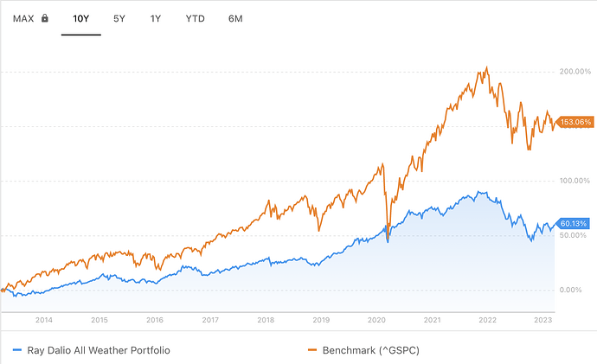Click the 2014 x-axis year label

44,320
